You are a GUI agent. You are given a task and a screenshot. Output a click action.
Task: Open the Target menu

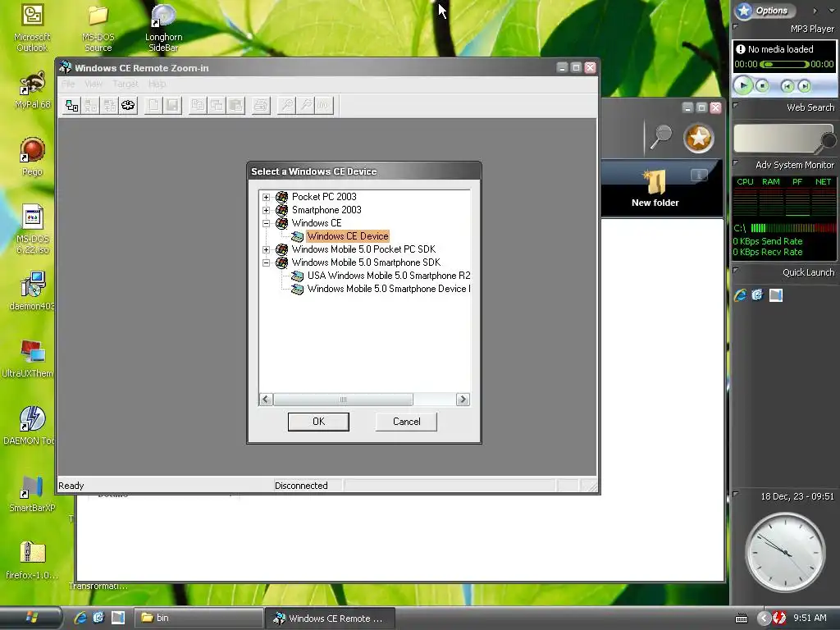(x=126, y=84)
